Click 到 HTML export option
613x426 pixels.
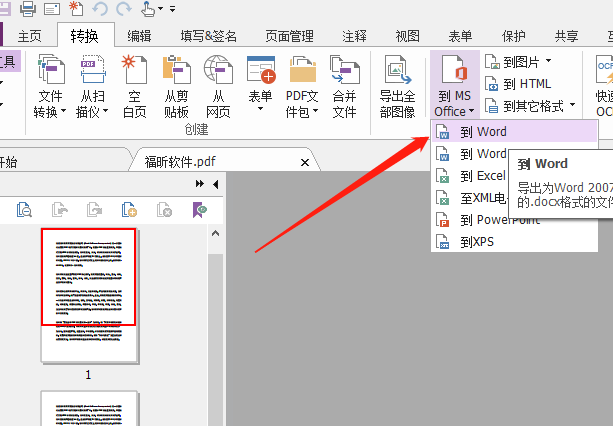click(518, 84)
